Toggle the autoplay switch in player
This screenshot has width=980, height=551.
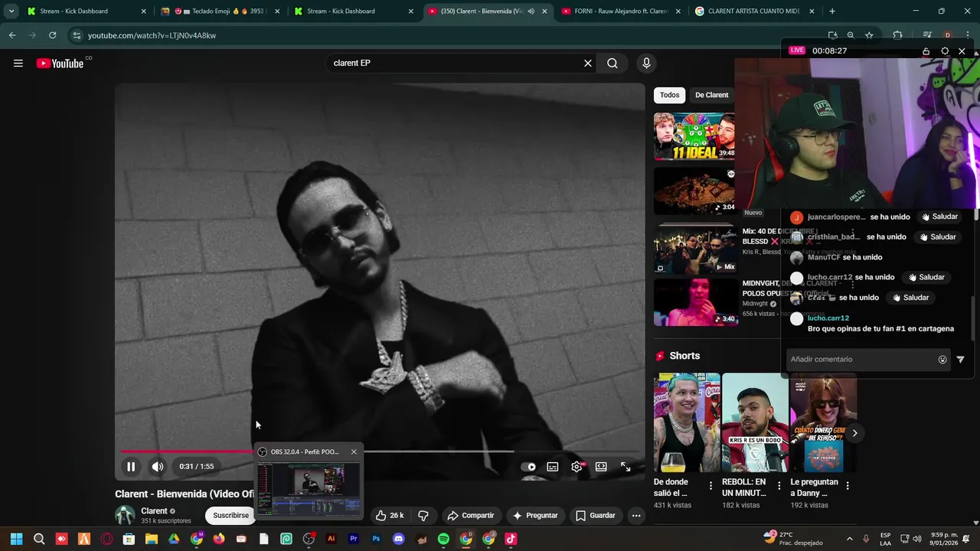click(x=528, y=467)
